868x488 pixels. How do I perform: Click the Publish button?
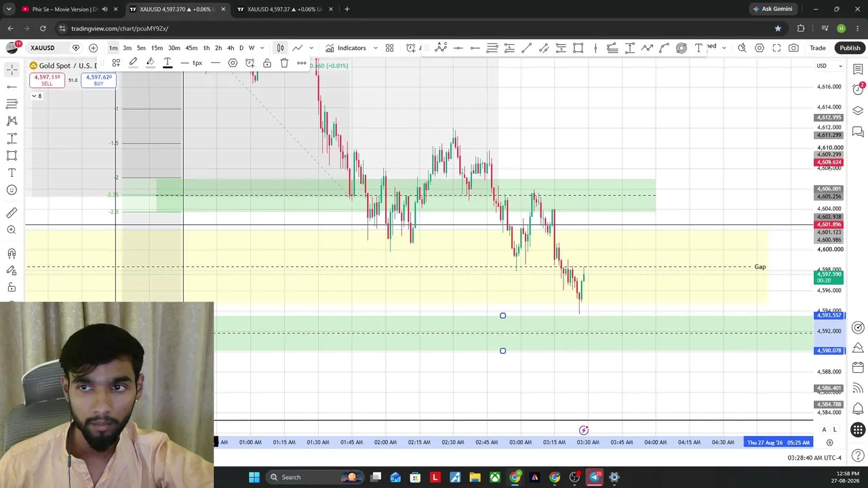click(x=850, y=48)
